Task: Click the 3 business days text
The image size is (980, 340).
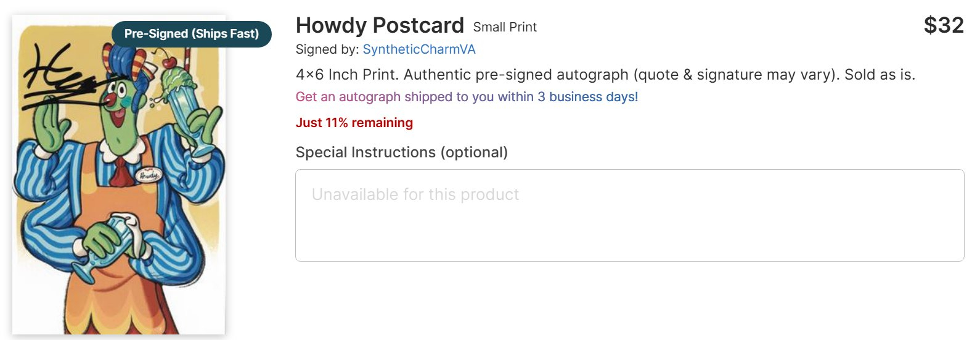Action: pyautogui.click(x=587, y=97)
